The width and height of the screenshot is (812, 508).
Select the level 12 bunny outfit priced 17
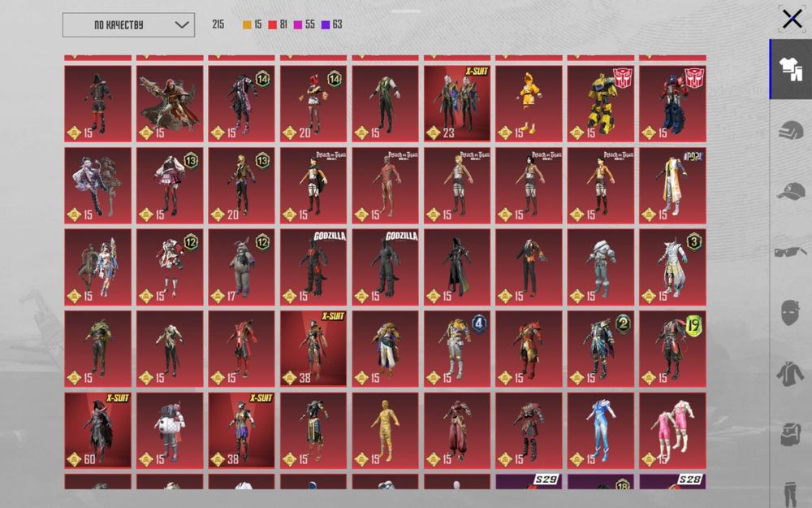click(x=241, y=267)
